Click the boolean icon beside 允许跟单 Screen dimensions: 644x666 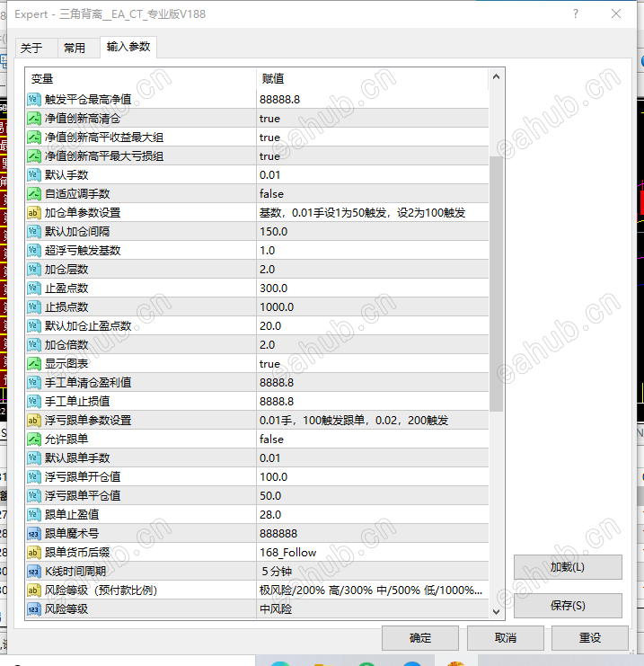click(x=34, y=440)
